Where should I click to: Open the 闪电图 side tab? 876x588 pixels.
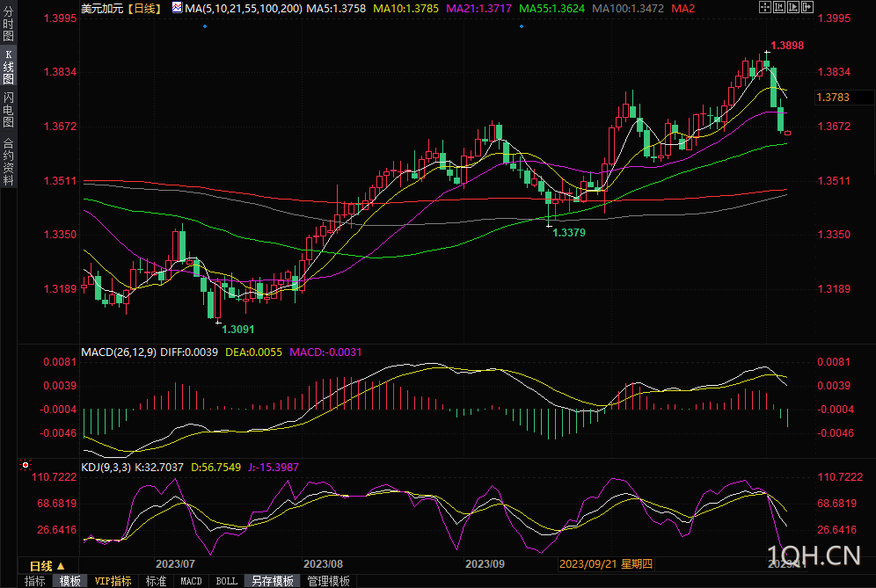tap(9, 109)
